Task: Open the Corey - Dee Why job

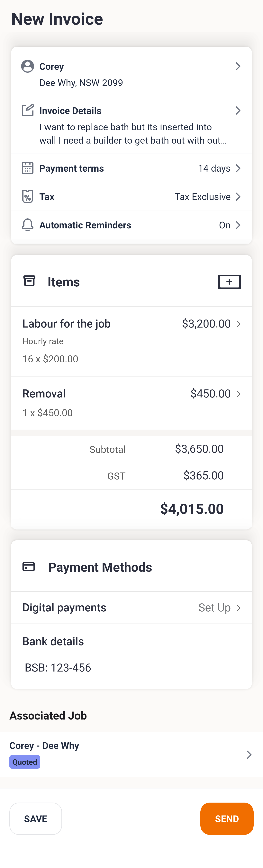Action: coord(131,754)
